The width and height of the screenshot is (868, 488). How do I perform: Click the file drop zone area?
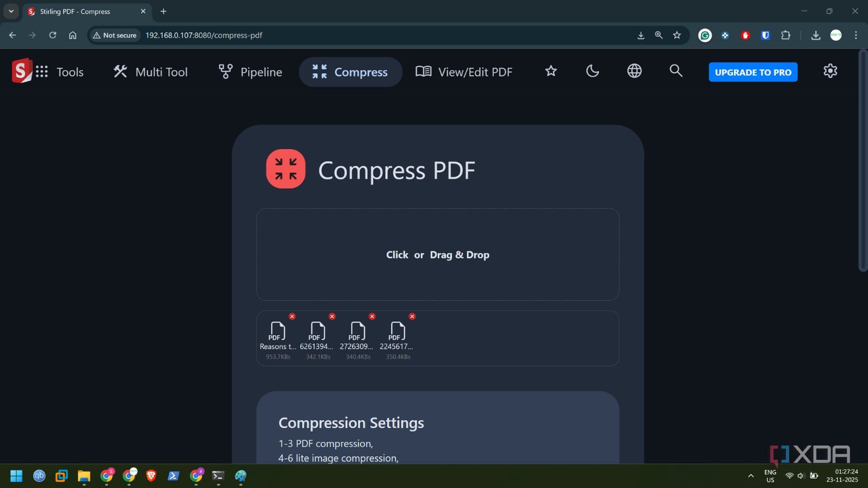438,254
